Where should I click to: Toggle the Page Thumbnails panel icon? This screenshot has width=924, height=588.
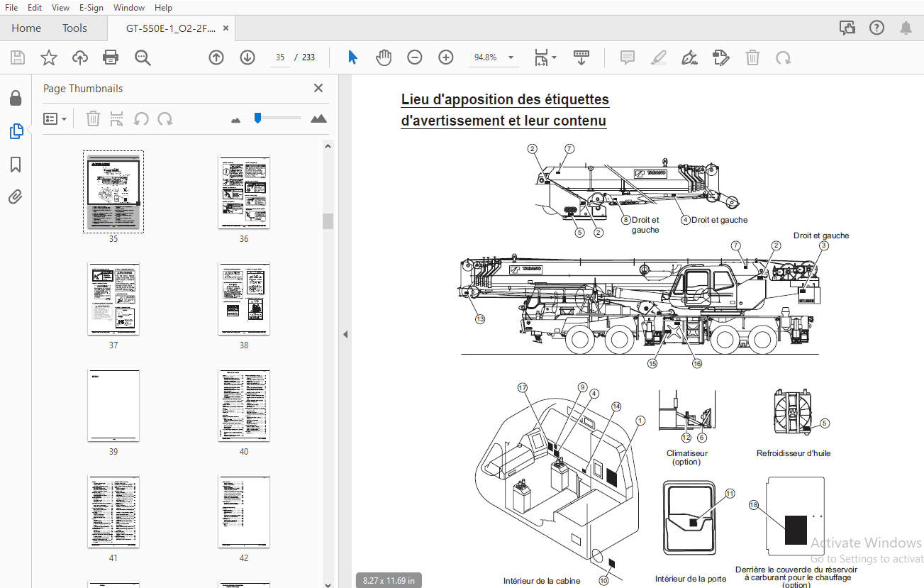point(16,131)
